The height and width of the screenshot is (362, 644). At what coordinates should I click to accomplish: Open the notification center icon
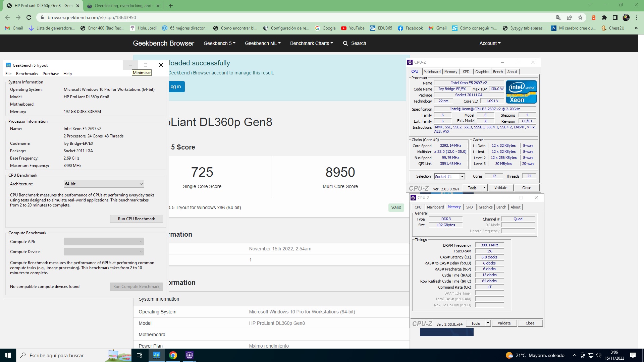point(633,355)
